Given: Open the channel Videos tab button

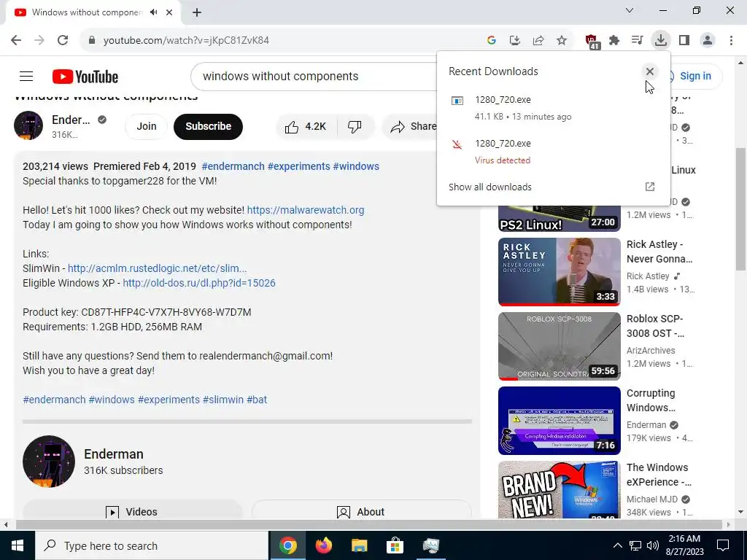Looking at the screenshot, I should 132,510.
